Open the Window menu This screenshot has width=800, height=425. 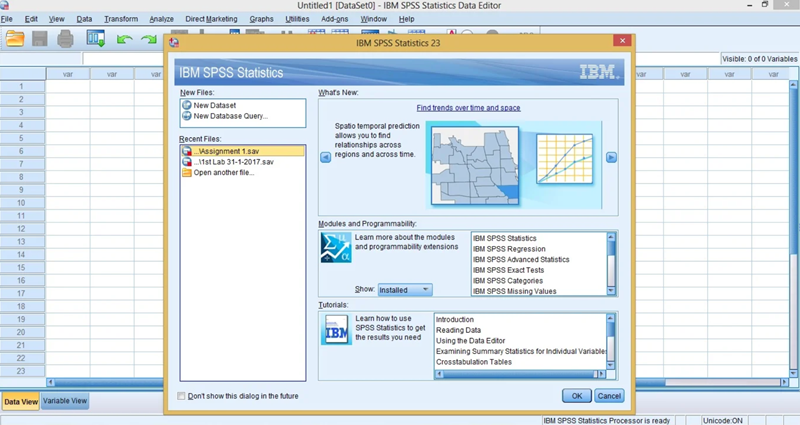pos(373,19)
